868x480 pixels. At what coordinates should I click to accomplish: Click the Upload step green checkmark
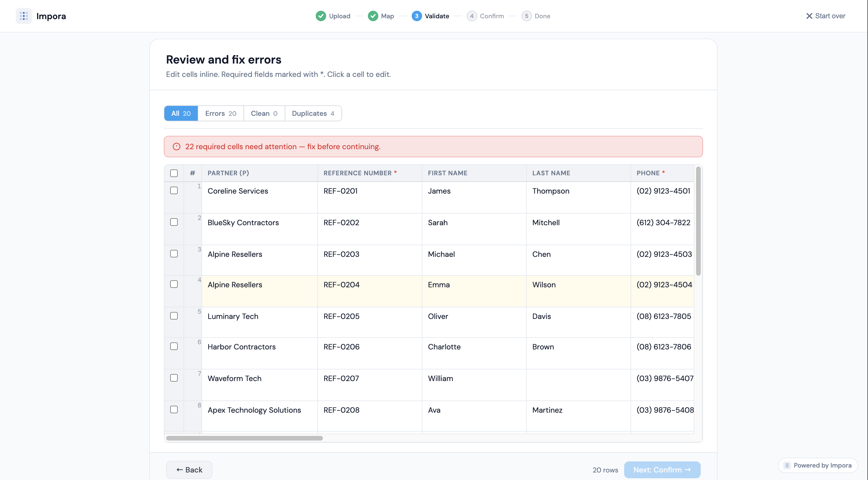pos(321,16)
